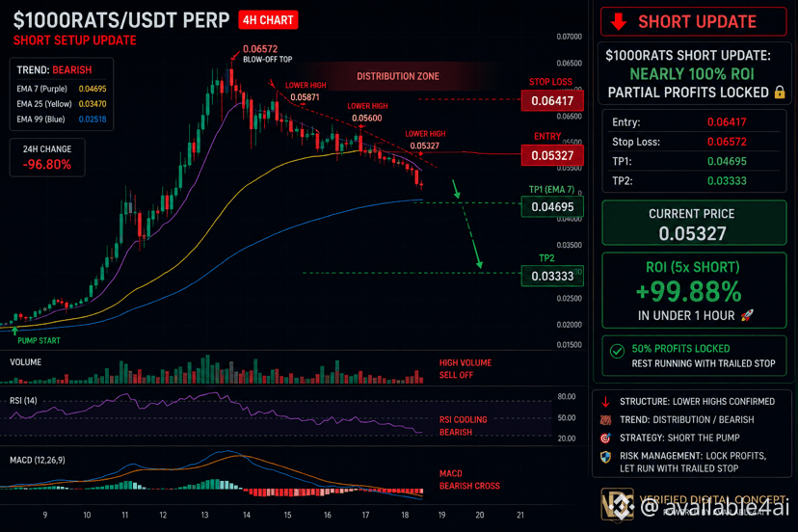The width and height of the screenshot is (798, 532).
Task: Click the RSI (14) panel label
Action: click(x=23, y=401)
